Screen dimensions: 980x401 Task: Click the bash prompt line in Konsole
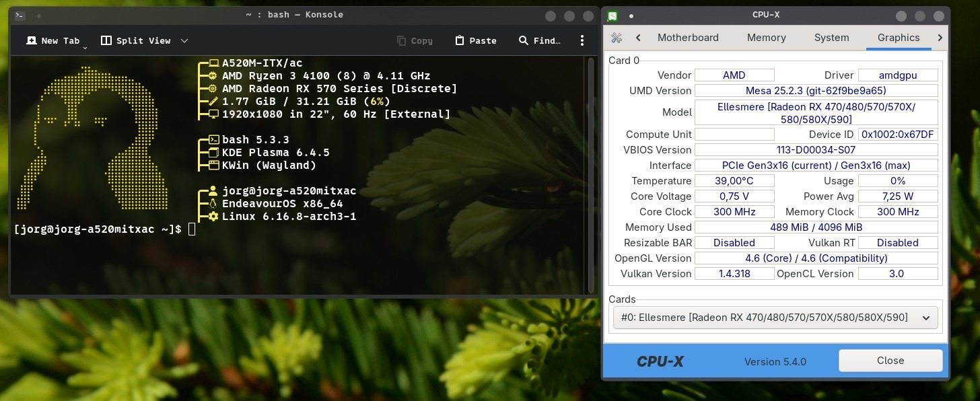click(x=104, y=229)
